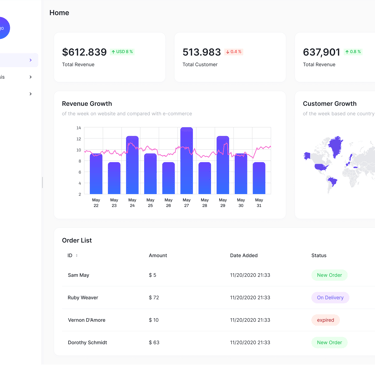This screenshot has height=366, width=375.
Task: Click the $ 10 amount cell
Action: click(154, 320)
